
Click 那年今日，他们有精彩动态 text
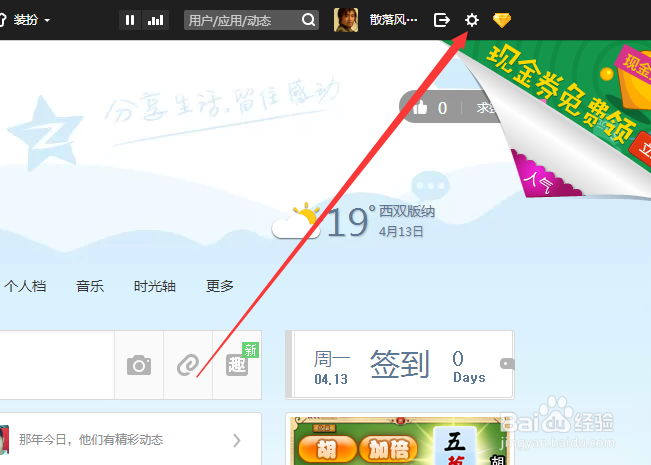[91, 440]
